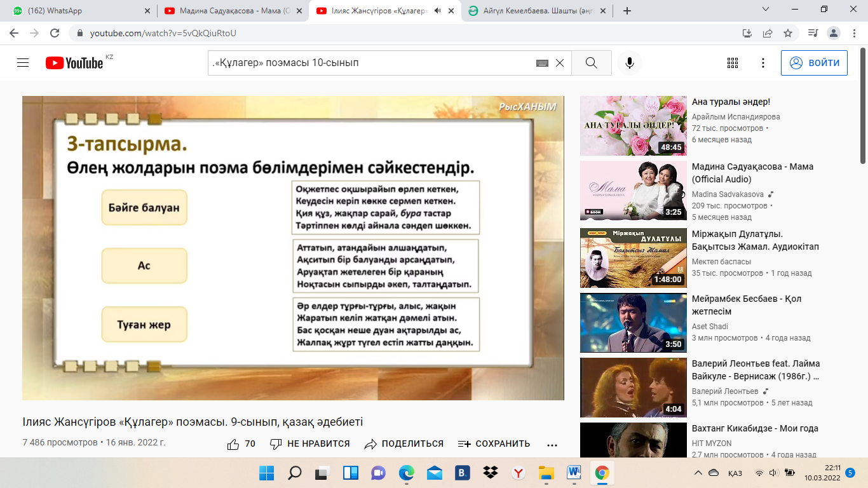Open a new browser tab
Screen dimensions: 868x488
click(x=627, y=11)
